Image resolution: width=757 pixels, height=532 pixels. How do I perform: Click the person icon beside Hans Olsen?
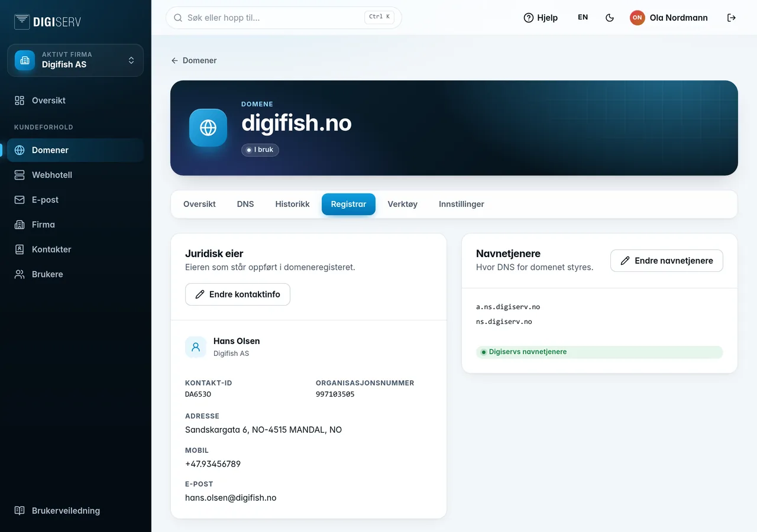click(x=196, y=347)
